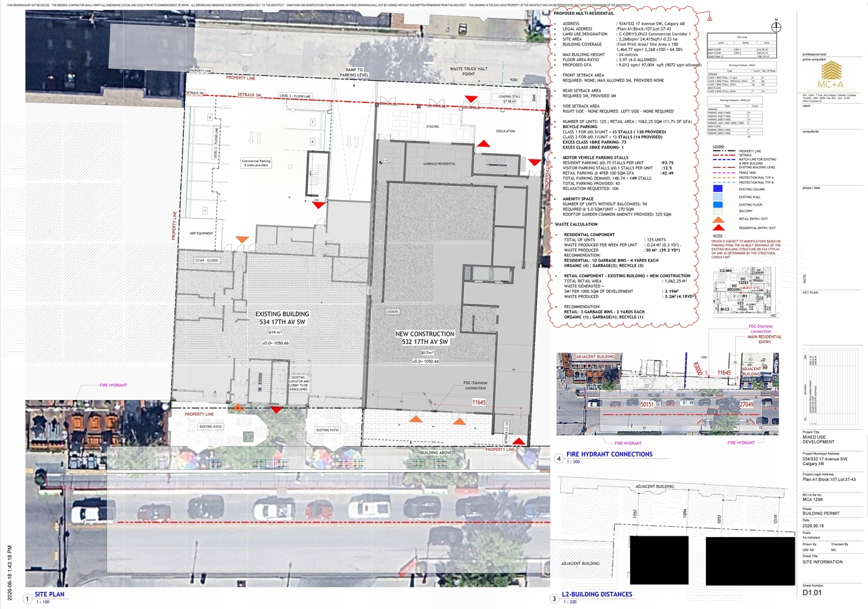The height and width of the screenshot is (609, 868).
Task: Click view number 3 circle beside L2-BUILDING DISTANCES
Action: (555, 599)
